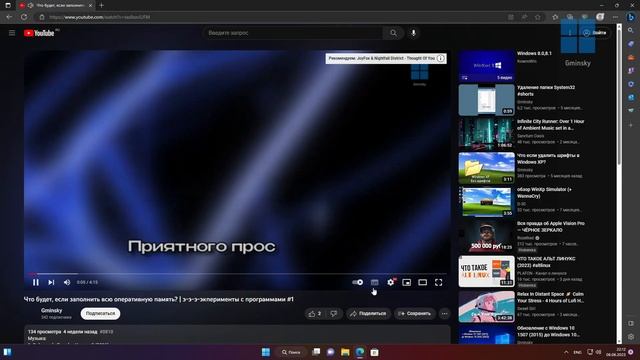Open the Gminsky channel name link

click(x=51, y=310)
